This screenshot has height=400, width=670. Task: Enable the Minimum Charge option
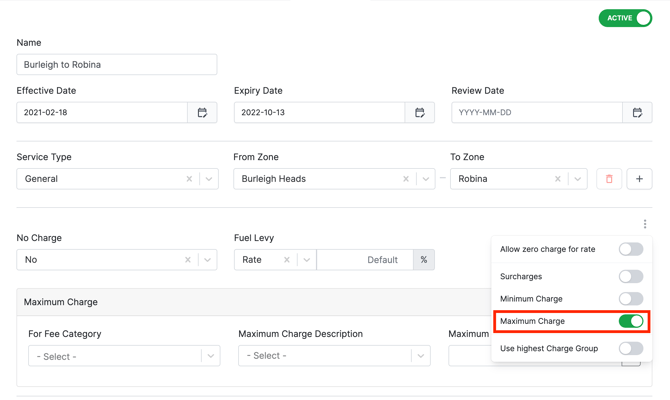pyautogui.click(x=630, y=299)
